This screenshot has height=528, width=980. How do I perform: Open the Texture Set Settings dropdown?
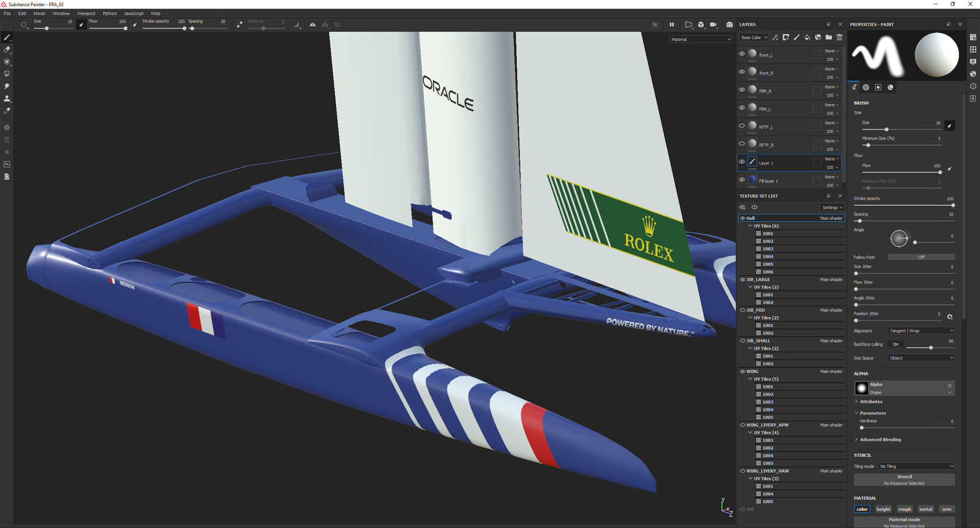point(832,208)
